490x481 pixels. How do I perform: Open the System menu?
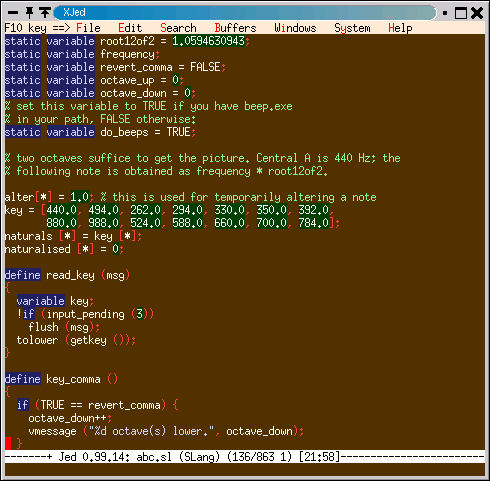[x=352, y=28]
